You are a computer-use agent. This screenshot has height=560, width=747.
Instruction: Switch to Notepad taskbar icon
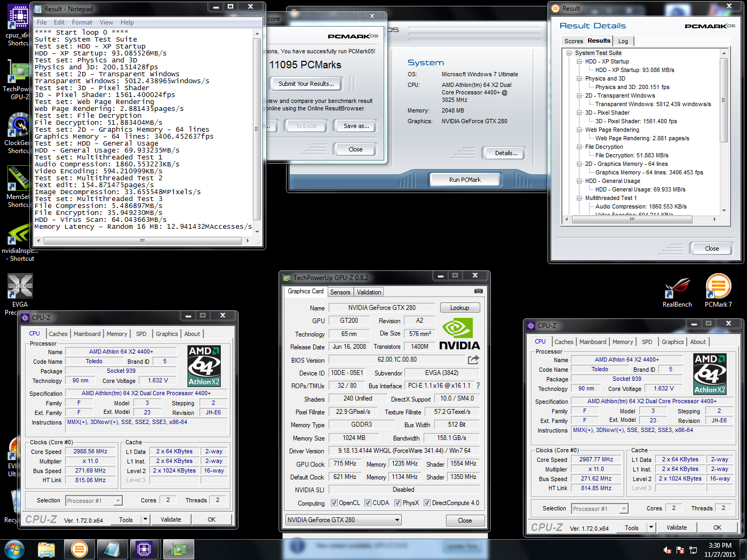112,549
